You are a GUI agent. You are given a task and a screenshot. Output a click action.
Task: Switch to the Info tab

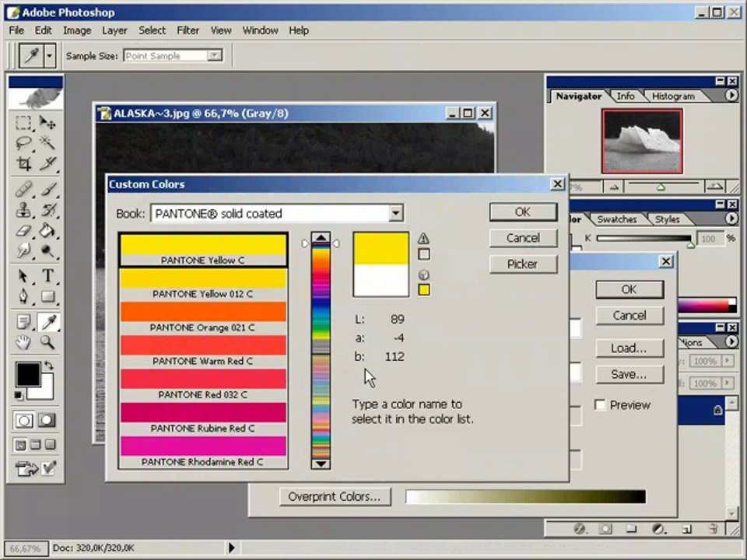pyautogui.click(x=626, y=96)
